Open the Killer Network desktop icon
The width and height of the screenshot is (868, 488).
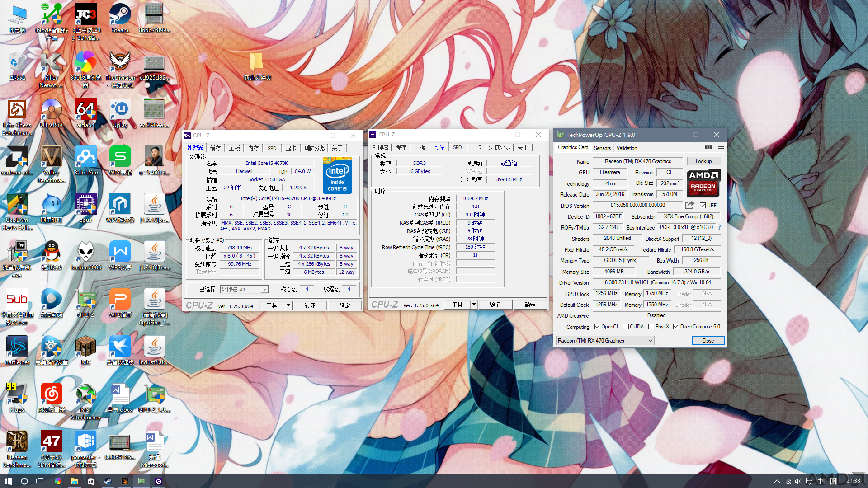click(51, 69)
